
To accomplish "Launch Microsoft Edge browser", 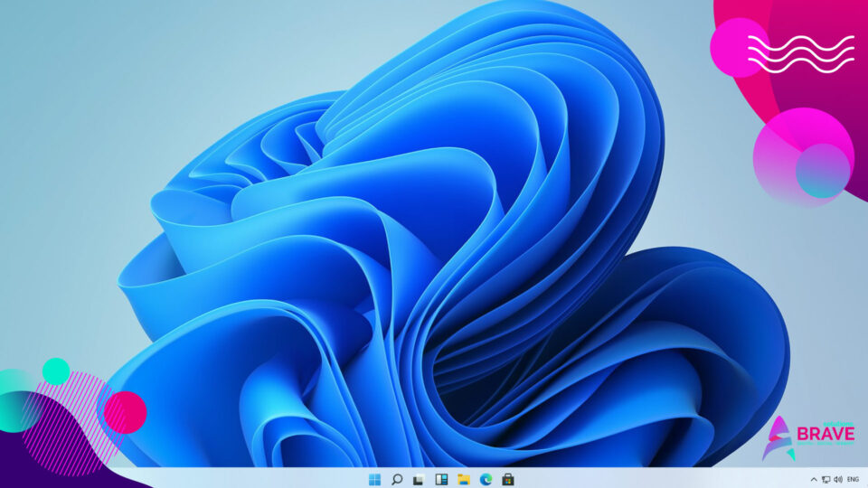I will (486, 479).
